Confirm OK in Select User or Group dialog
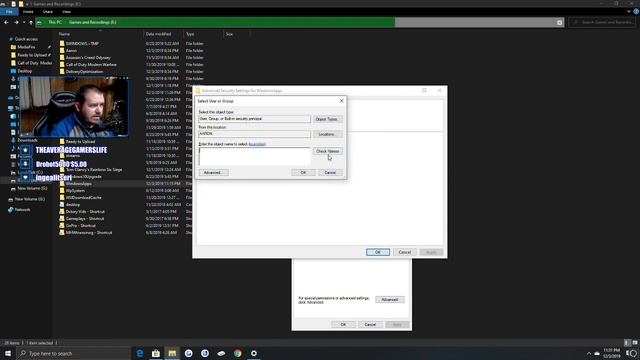 (x=303, y=173)
